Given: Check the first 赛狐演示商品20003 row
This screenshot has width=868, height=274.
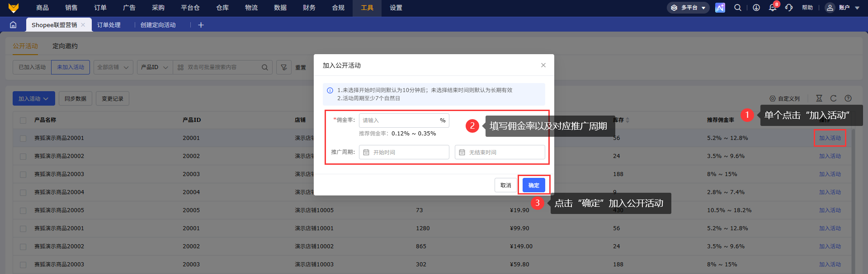Looking at the screenshot, I should coord(23,175).
